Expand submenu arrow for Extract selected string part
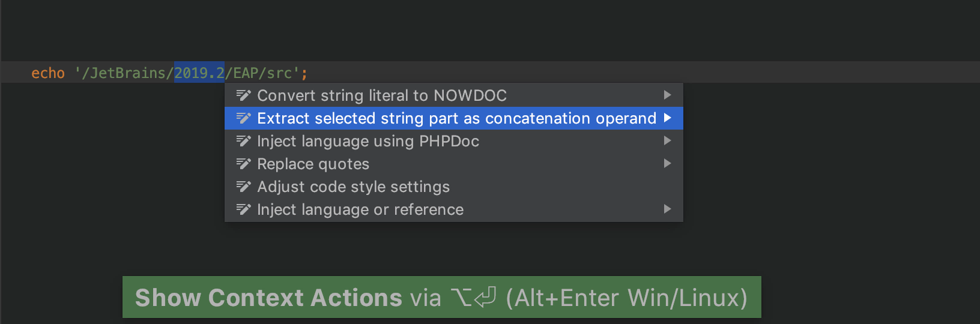This screenshot has height=324, width=980. point(667,118)
